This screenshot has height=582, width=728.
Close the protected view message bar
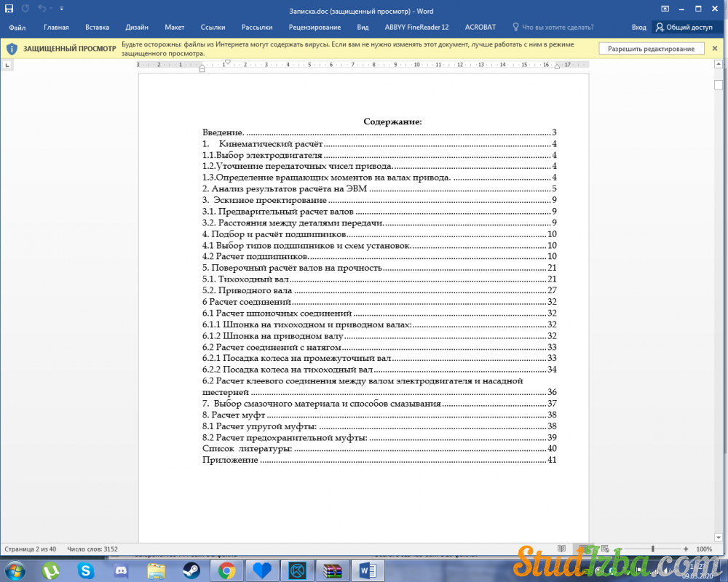click(x=715, y=49)
